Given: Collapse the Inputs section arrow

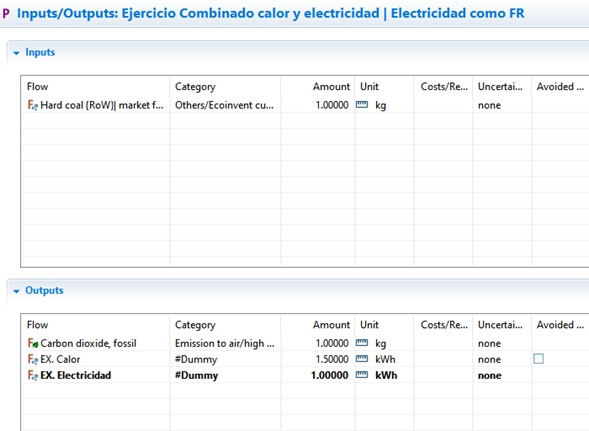Looking at the screenshot, I should tap(16, 53).
